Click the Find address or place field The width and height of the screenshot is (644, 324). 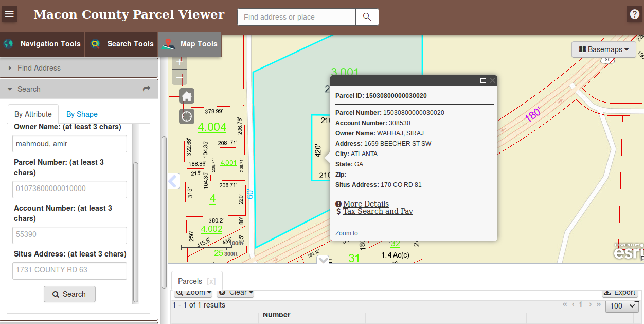(297, 17)
